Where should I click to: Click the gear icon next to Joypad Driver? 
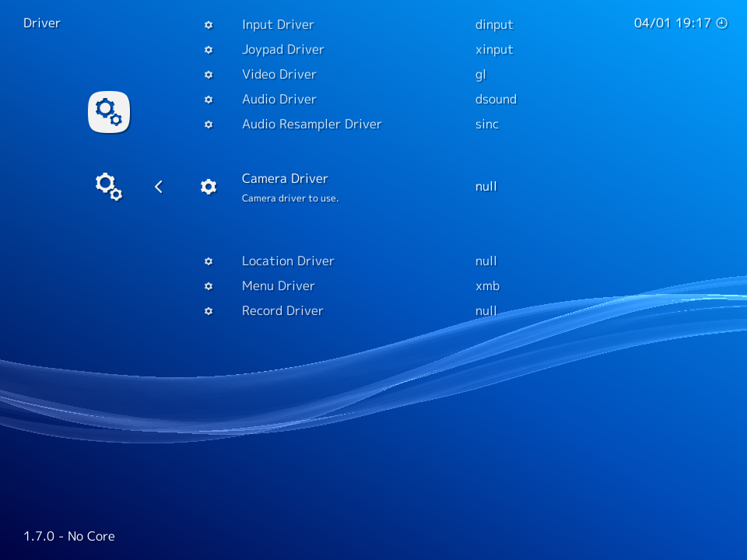pos(208,49)
